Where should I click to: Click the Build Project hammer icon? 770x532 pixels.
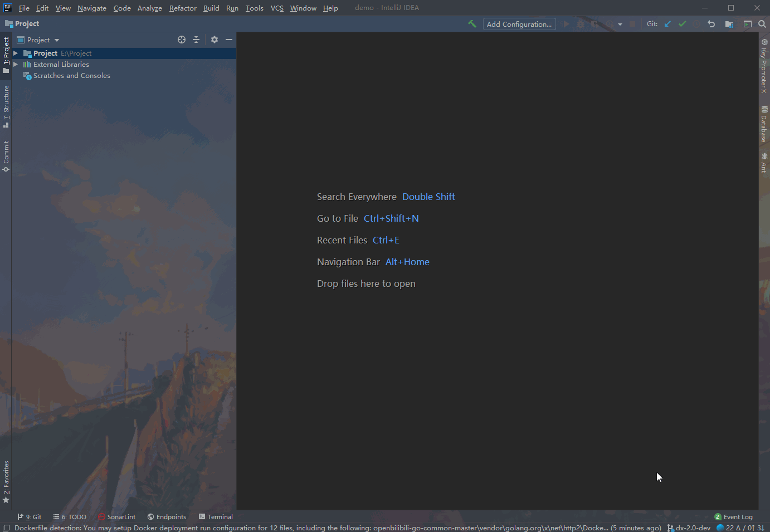(472, 24)
